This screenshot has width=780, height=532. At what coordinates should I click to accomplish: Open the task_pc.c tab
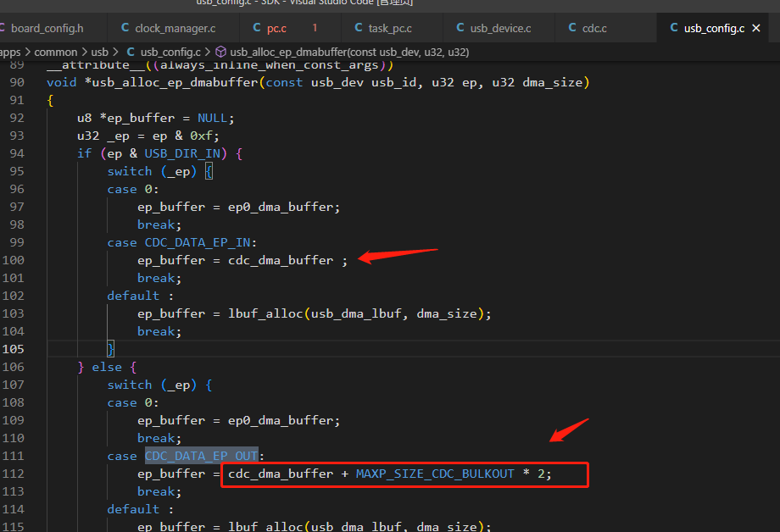pos(392,28)
